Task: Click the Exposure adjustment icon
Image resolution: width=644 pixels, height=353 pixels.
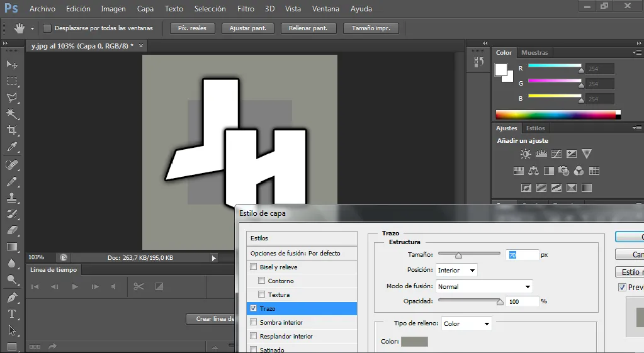Action: pos(572,154)
